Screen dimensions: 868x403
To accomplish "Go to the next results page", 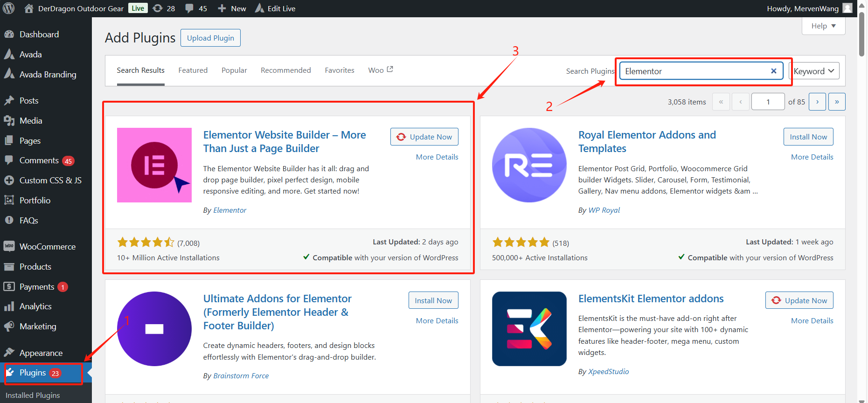I will pyautogui.click(x=817, y=102).
